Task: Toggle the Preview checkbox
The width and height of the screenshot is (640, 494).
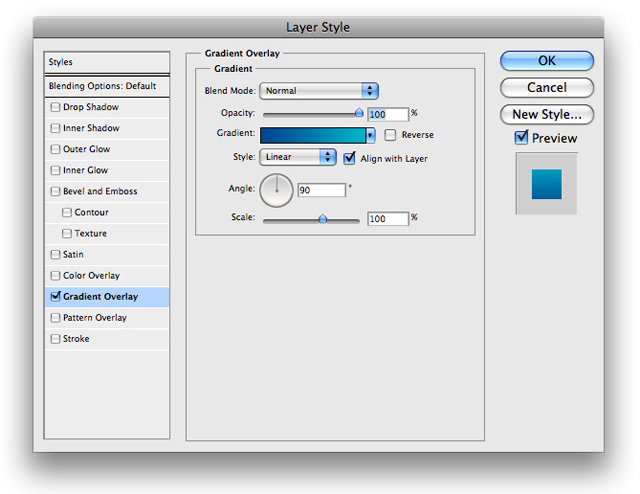Action: [x=521, y=137]
